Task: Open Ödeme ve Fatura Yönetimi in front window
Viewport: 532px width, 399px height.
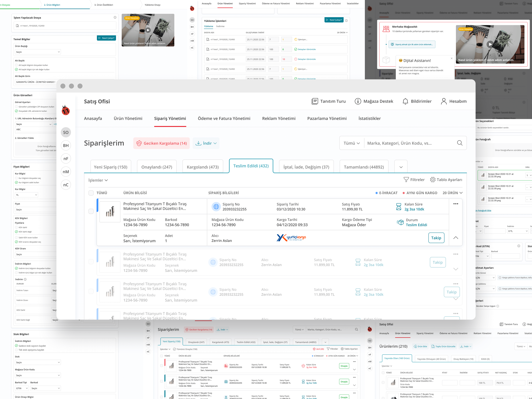Action: (224, 118)
